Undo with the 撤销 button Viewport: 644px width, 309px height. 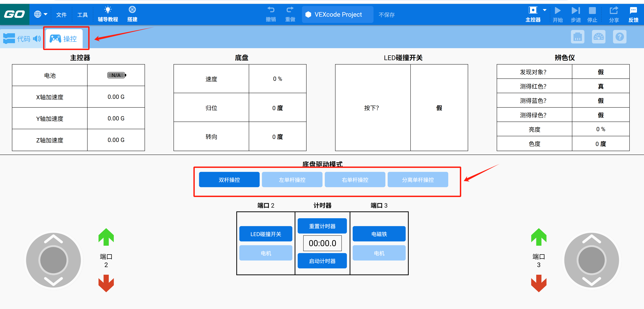coord(271,14)
